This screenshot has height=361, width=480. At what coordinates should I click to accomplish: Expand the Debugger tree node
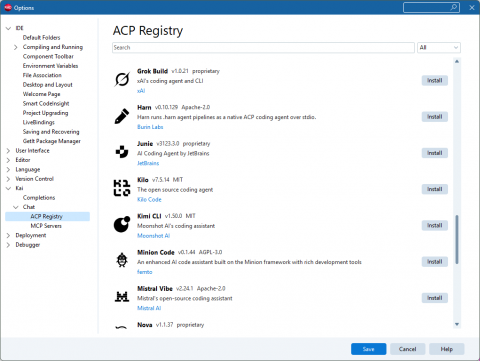point(8,245)
